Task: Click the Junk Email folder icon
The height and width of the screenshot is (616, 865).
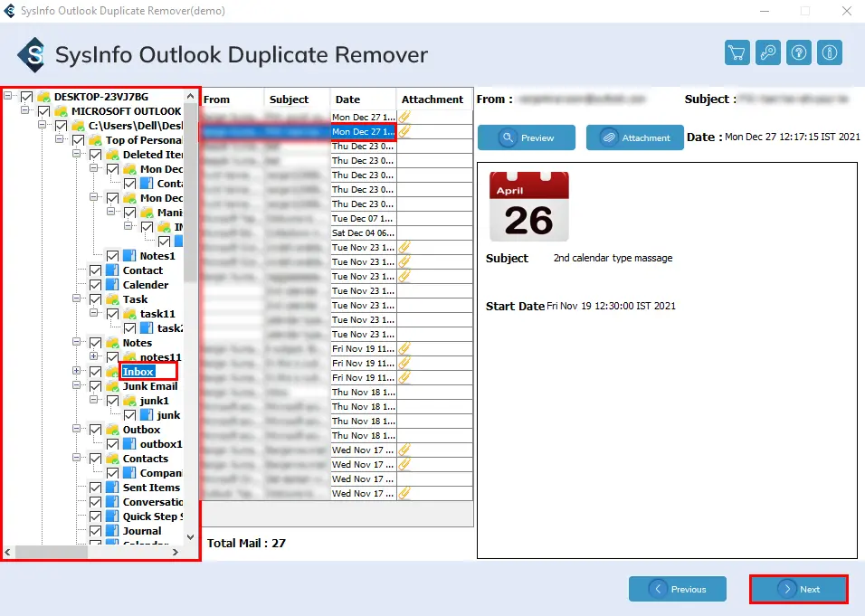Action: (112, 386)
